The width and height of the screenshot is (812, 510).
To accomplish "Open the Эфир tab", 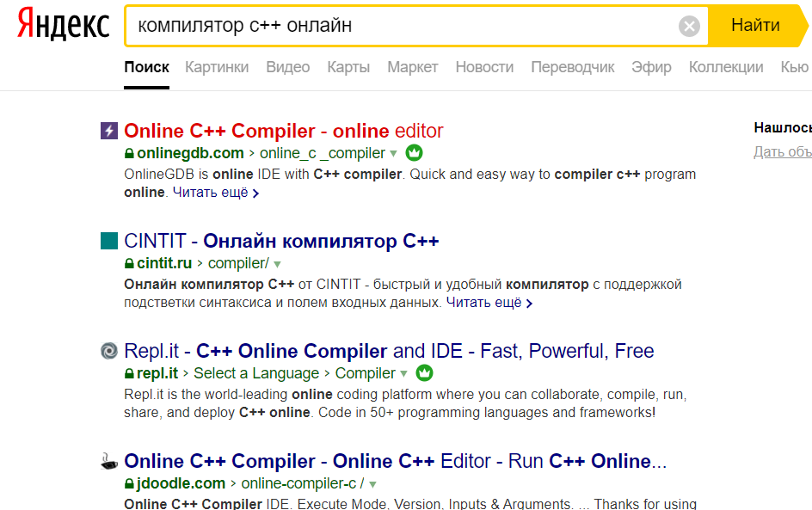I will point(651,67).
